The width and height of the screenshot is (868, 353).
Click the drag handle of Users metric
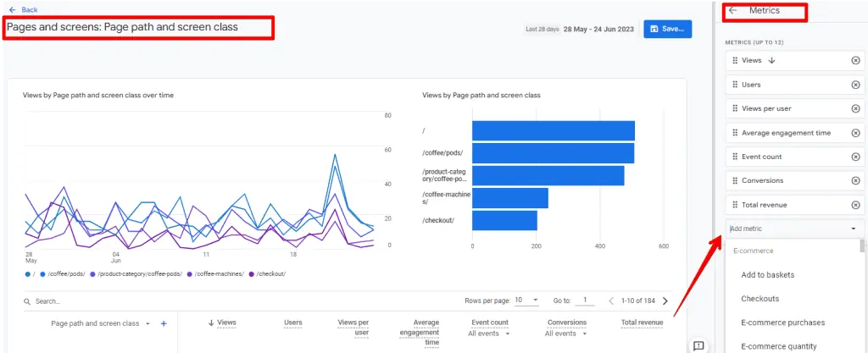tap(735, 85)
